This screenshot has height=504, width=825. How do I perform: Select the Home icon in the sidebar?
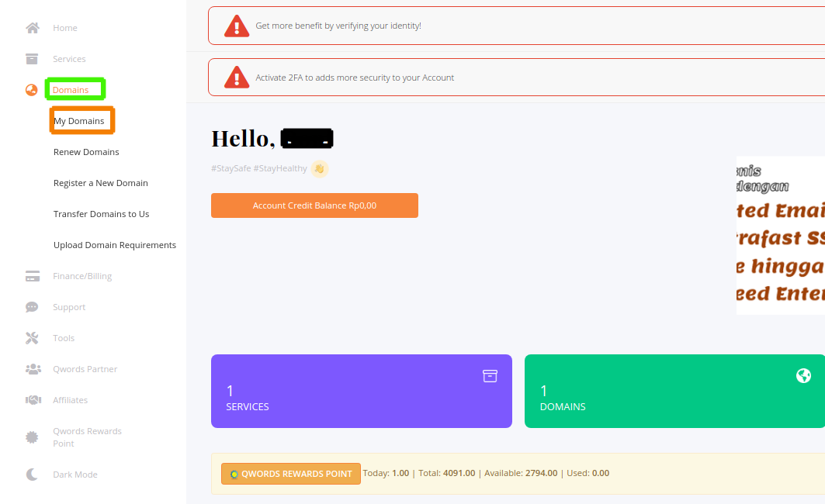[32, 27]
